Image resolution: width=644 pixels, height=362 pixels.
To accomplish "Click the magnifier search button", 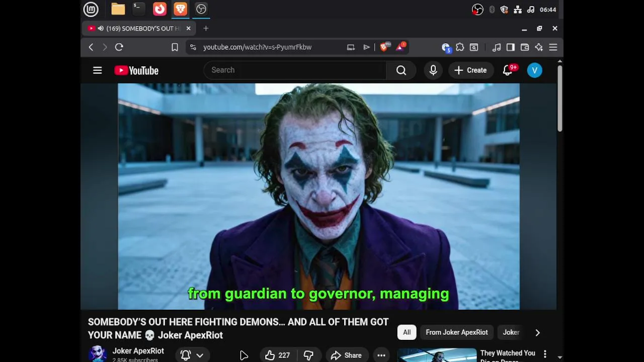I will click(x=401, y=70).
